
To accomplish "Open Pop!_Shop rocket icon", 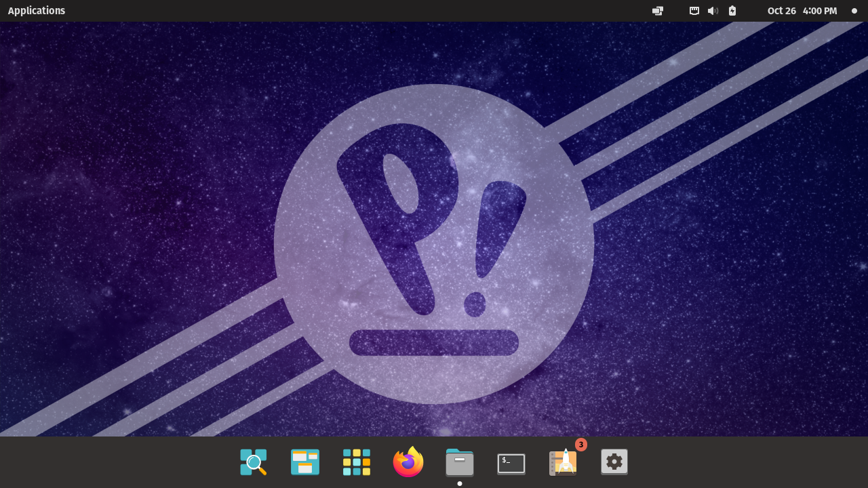I will pos(563,462).
